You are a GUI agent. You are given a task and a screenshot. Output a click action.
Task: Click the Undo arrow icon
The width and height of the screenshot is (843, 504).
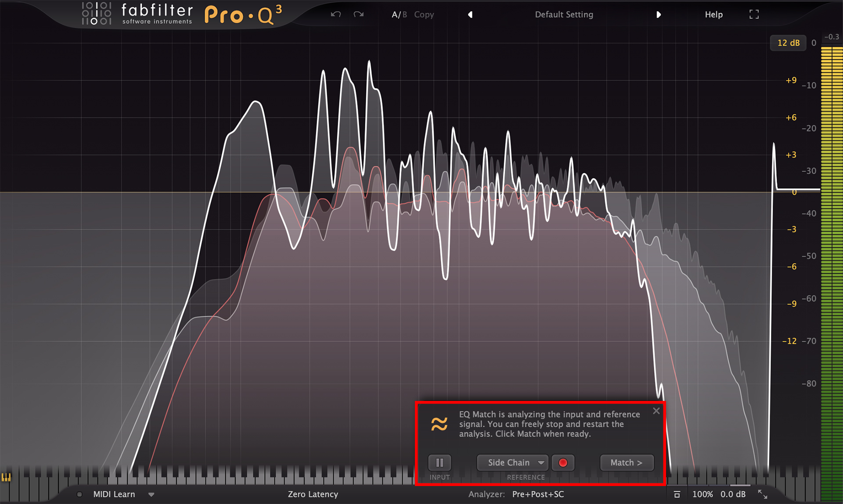point(336,14)
